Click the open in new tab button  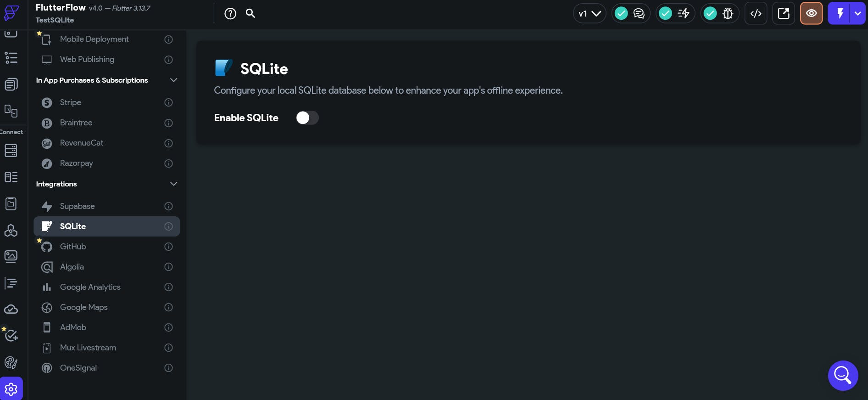pos(784,13)
